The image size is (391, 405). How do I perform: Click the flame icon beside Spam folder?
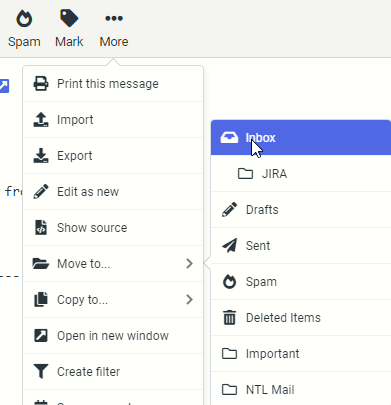point(229,282)
